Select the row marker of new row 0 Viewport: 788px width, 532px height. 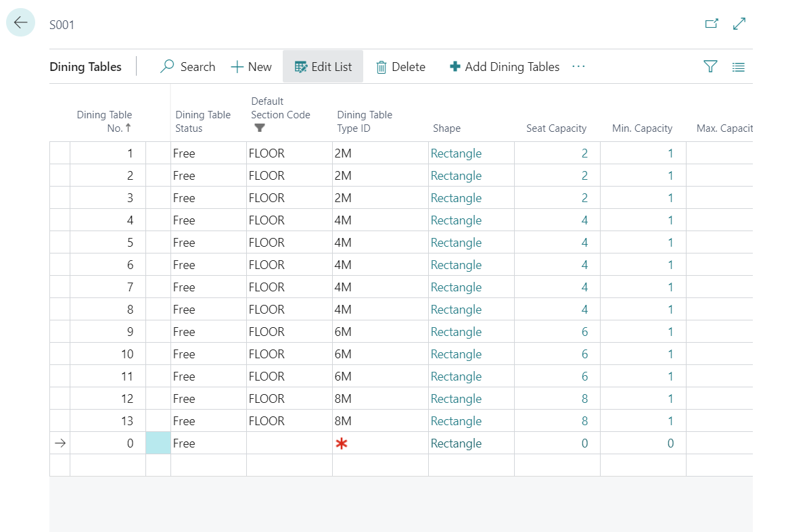click(60, 443)
